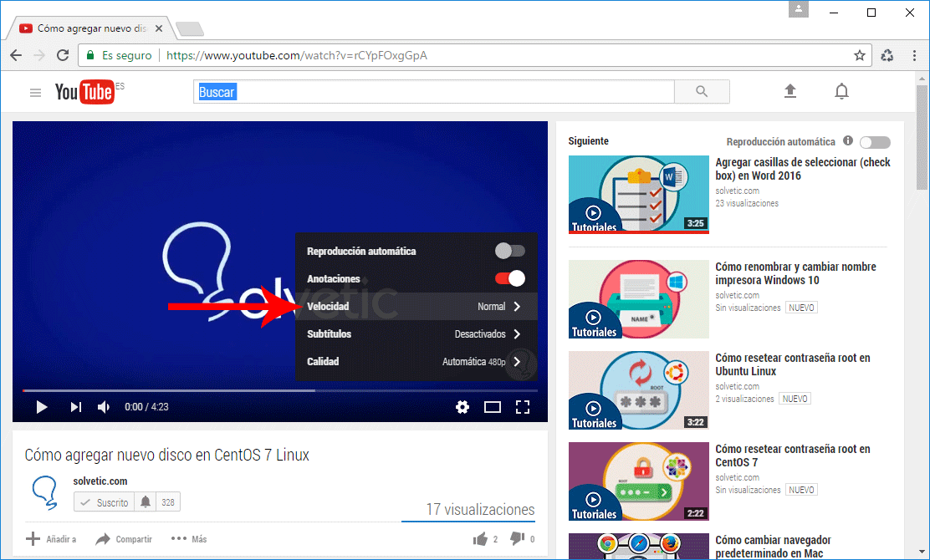Open the YouTube hamburger guide menu
Viewport: 930px width, 560px height.
36,93
